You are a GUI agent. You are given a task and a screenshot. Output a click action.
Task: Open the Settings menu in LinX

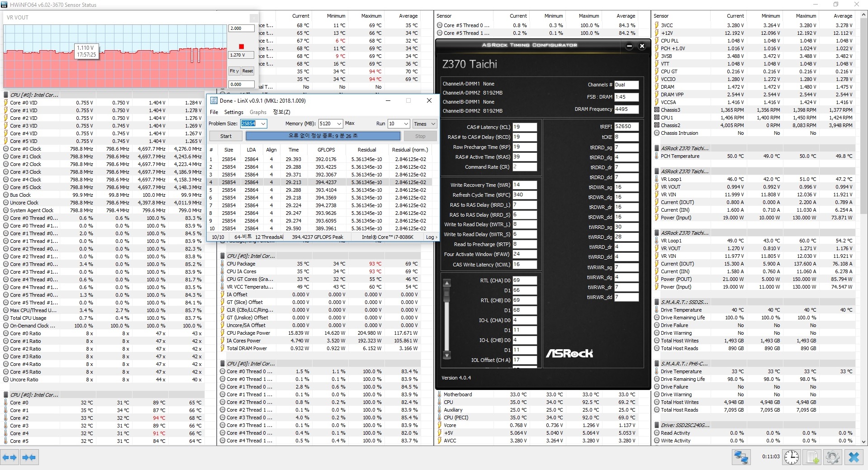(233, 112)
